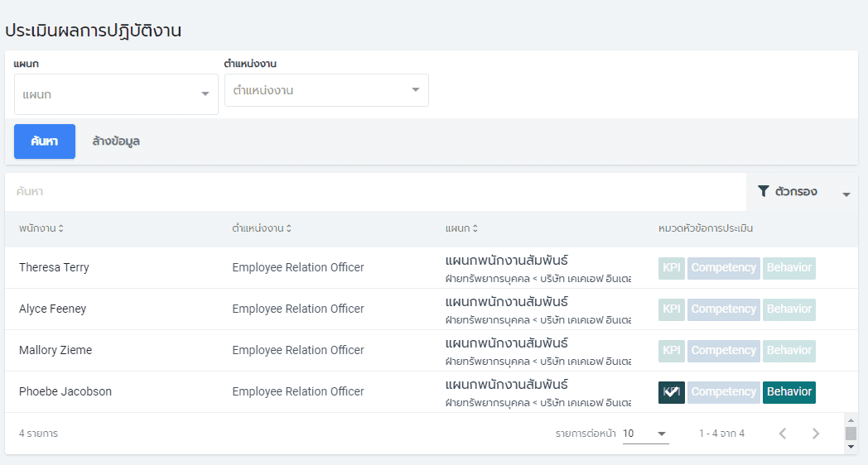
Task: Click ล้างข้อมูล to clear filters
Action: tap(116, 141)
